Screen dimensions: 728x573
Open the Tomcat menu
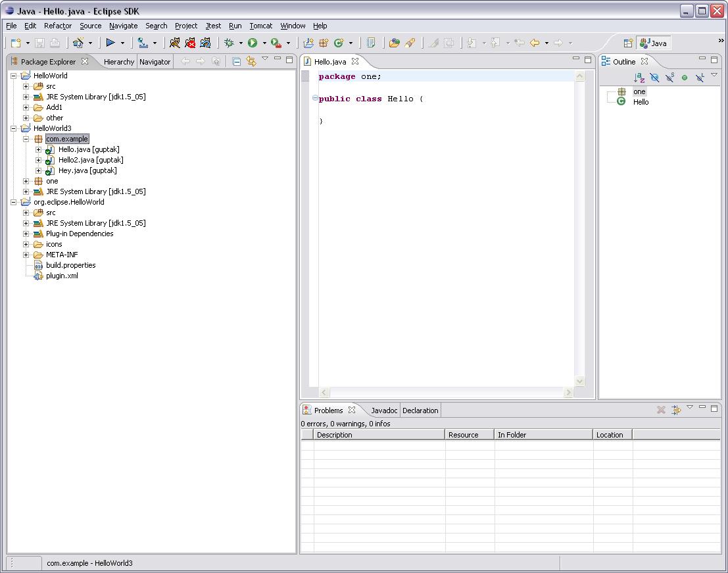[261, 26]
